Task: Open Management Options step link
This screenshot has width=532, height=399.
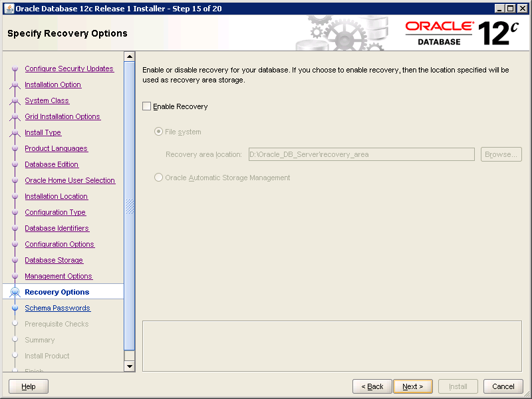Action: point(59,276)
